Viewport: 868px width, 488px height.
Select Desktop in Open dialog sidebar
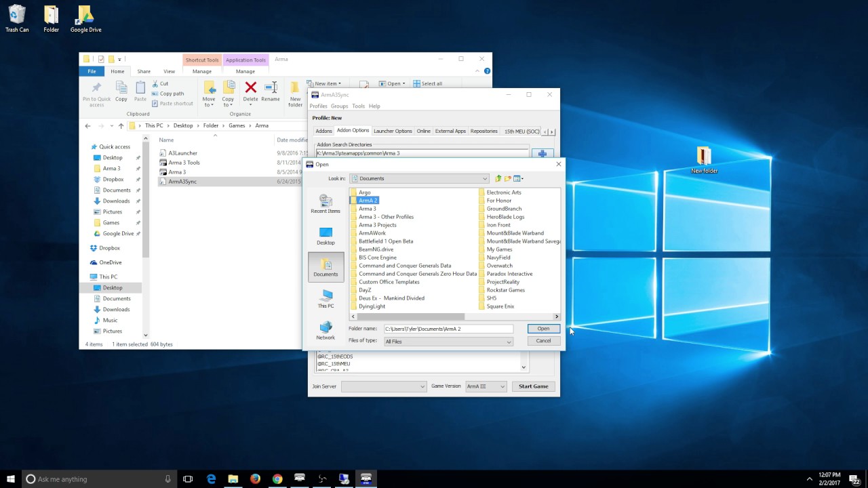pos(325,236)
